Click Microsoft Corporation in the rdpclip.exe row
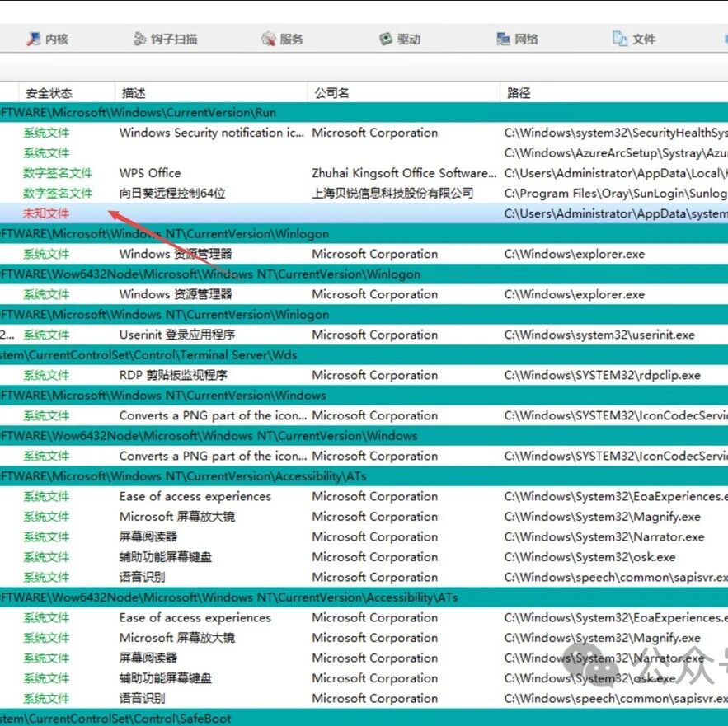 374,375
